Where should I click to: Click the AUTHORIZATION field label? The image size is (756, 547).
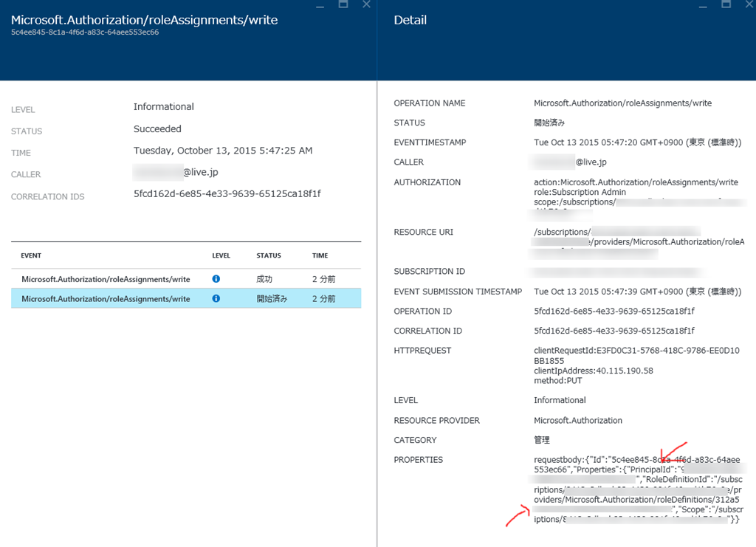pos(427,182)
